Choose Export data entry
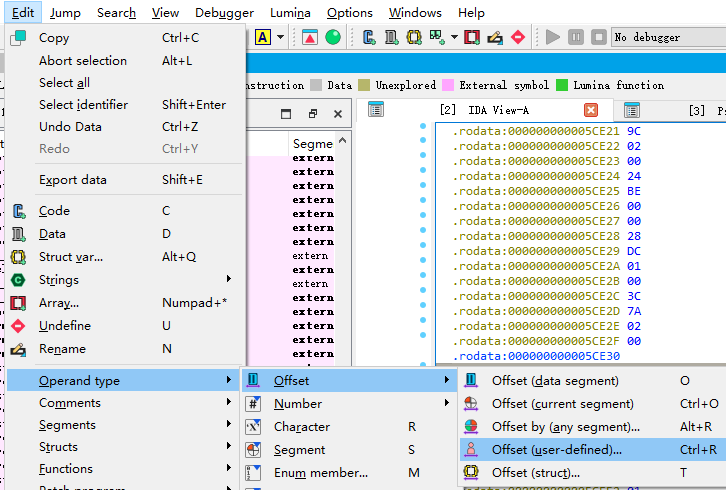726x490 pixels. [x=125, y=180]
